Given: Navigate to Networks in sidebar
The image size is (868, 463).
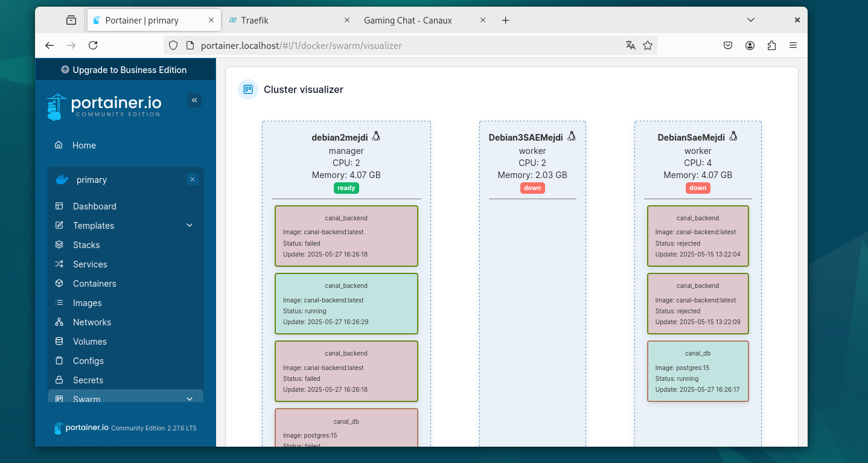Looking at the screenshot, I should coord(92,322).
